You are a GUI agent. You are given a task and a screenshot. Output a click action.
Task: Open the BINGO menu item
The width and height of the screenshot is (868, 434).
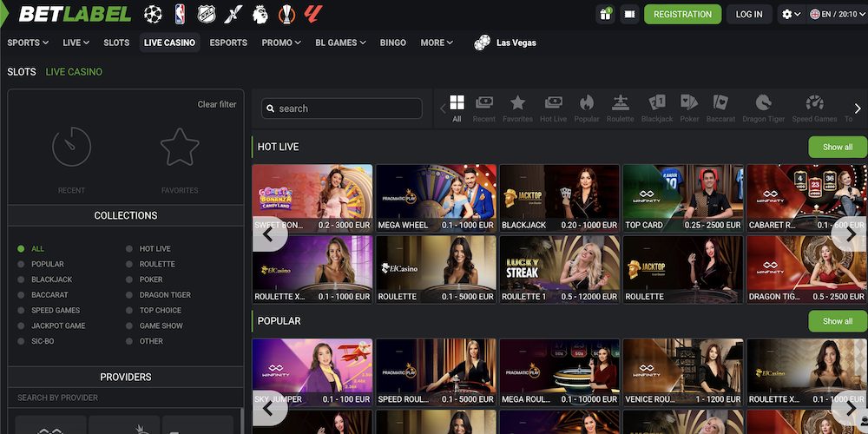[393, 43]
